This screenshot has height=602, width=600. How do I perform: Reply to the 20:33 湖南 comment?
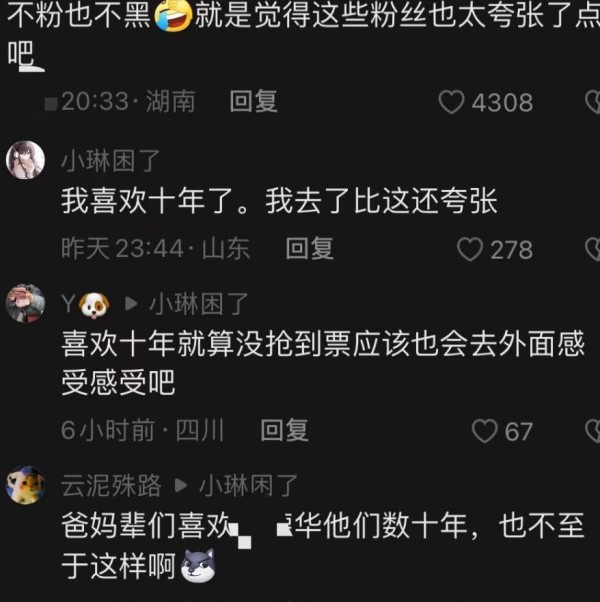[x=253, y=102]
